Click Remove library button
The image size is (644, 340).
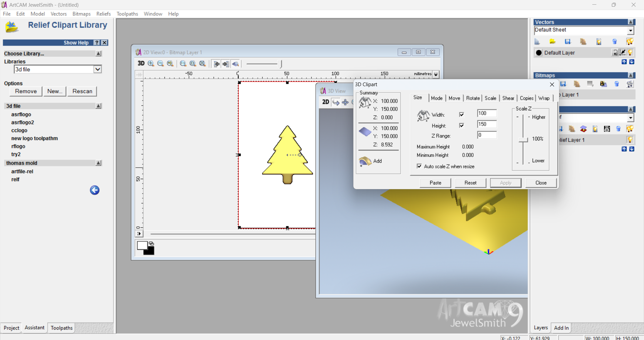[26, 91]
